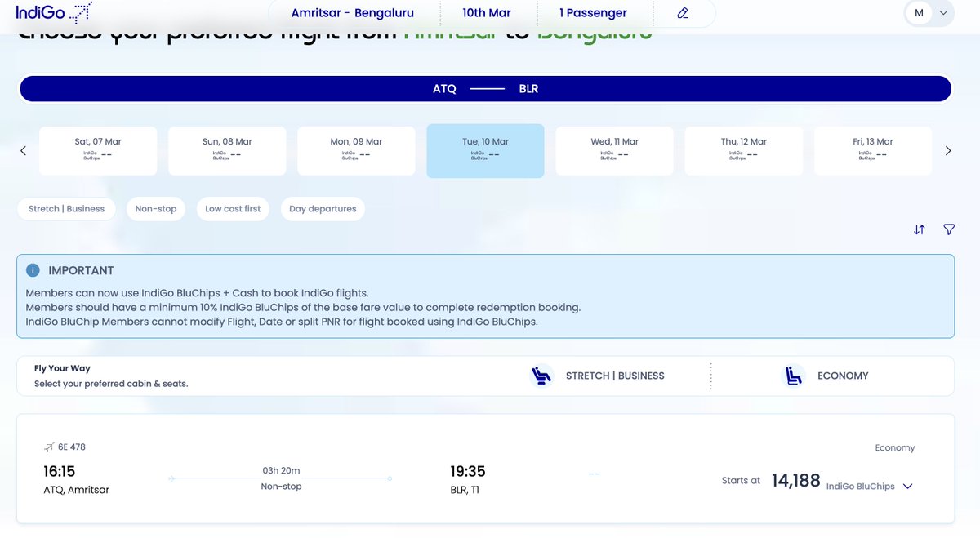Select Fri, 13 Mar date card
980x538 pixels.
point(873,150)
